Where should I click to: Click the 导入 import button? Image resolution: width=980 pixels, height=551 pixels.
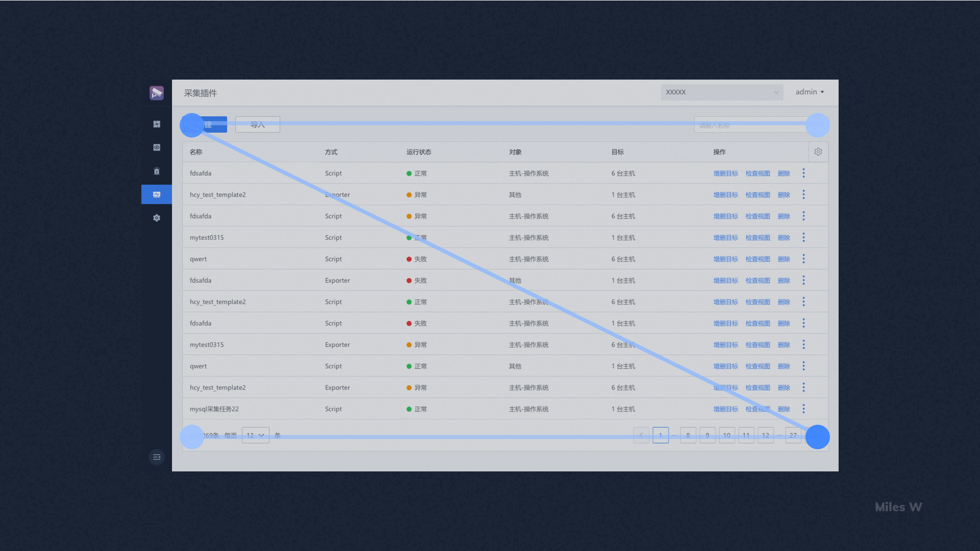pyautogui.click(x=258, y=125)
